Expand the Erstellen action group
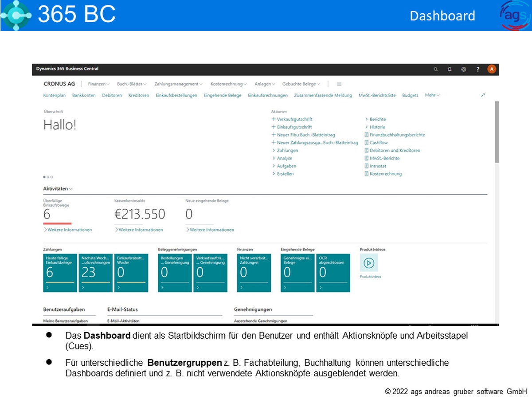 coord(283,174)
